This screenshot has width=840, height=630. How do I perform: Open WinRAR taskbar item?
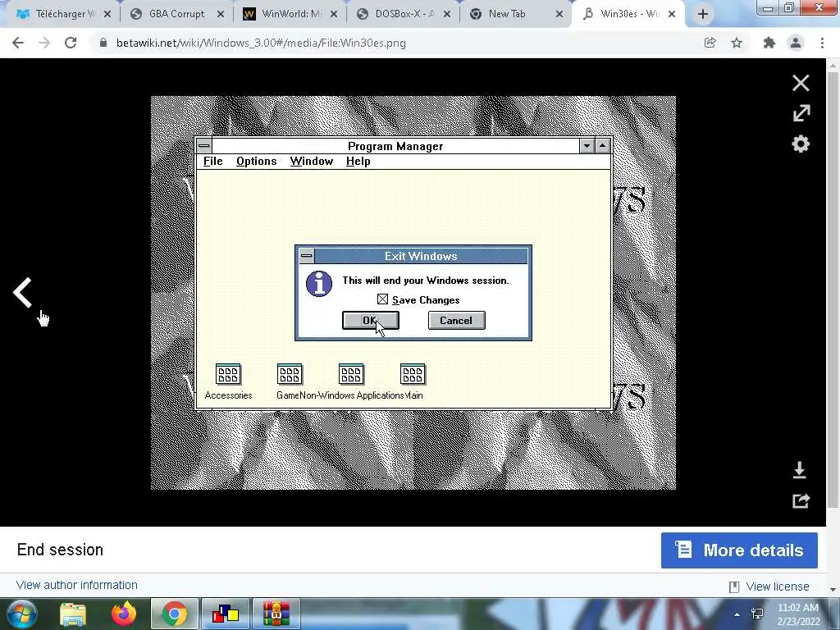coord(276,614)
